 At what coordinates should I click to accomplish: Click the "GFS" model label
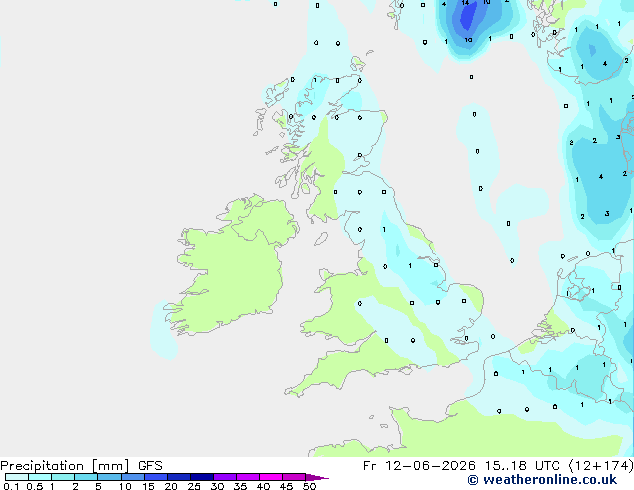pyautogui.click(x=150, y=466)
